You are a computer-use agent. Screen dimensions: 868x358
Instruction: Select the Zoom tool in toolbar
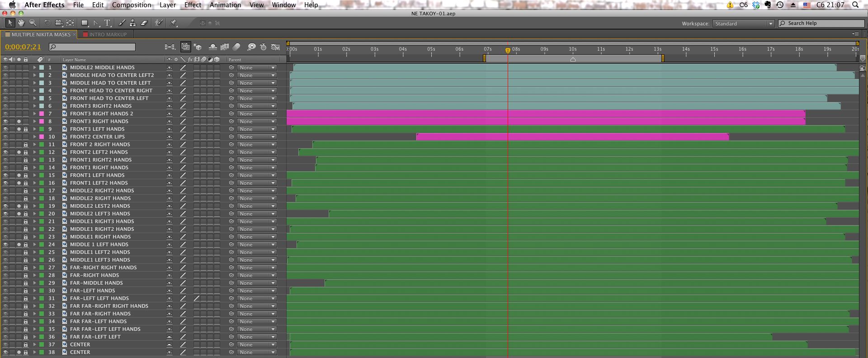click(33, 23)
